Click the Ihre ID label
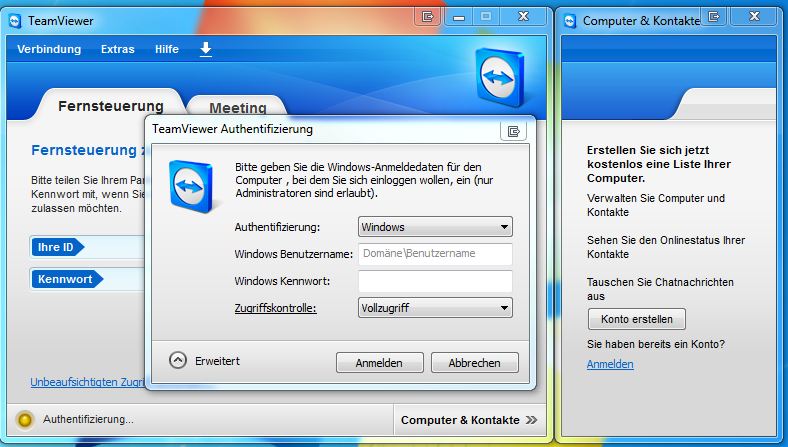Screen dimensions: 788x447 [57, 247]
